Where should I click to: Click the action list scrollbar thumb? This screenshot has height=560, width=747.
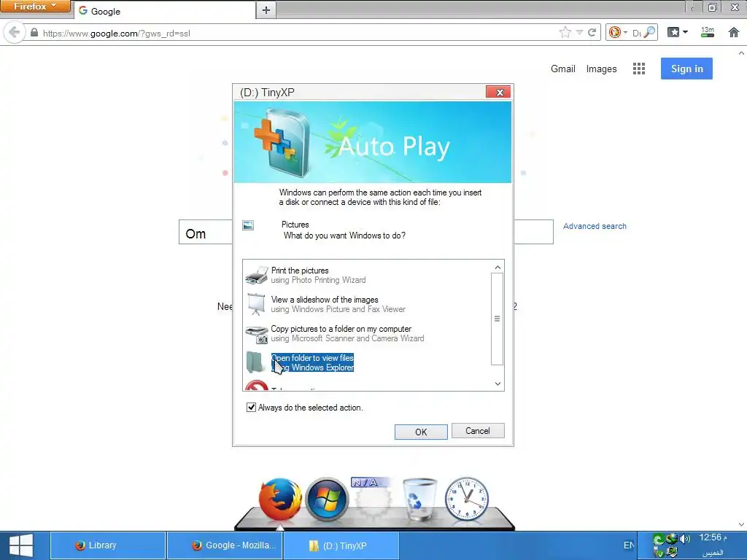pyautogui.click(x=497, y=319)
